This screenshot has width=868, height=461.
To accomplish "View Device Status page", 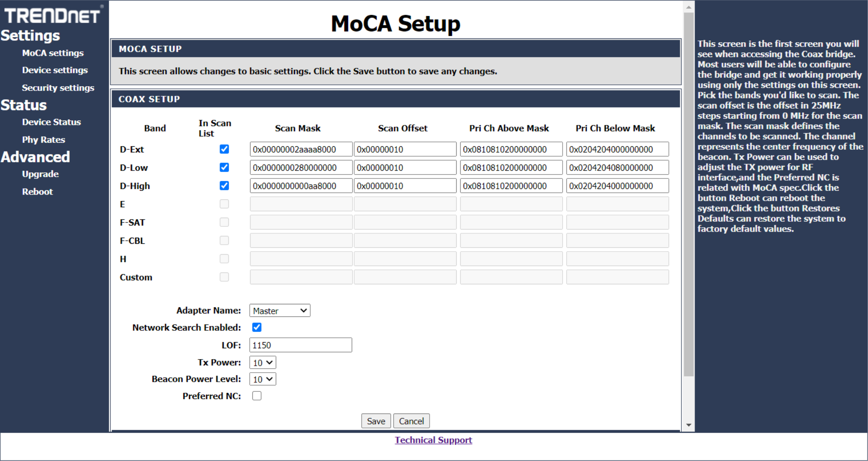I will [51, 122].
